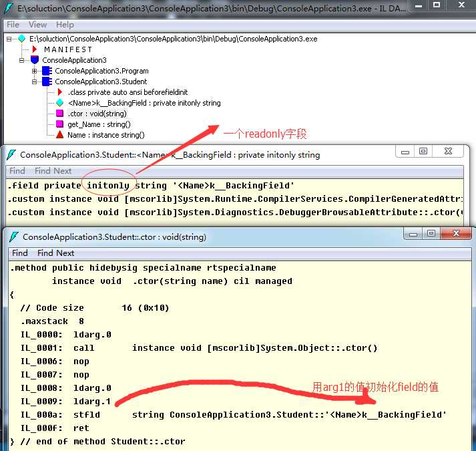Viewport: 476px width, 451px height.
Task: Click the IL_000a: stfld line
Action: click(x=234, y=415)
